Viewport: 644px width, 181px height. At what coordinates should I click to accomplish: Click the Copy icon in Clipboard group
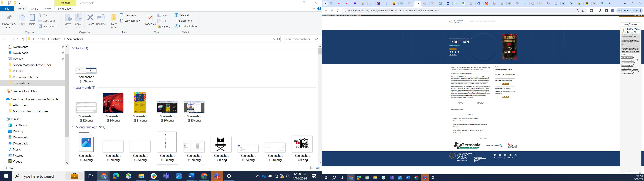click(22, 19)
